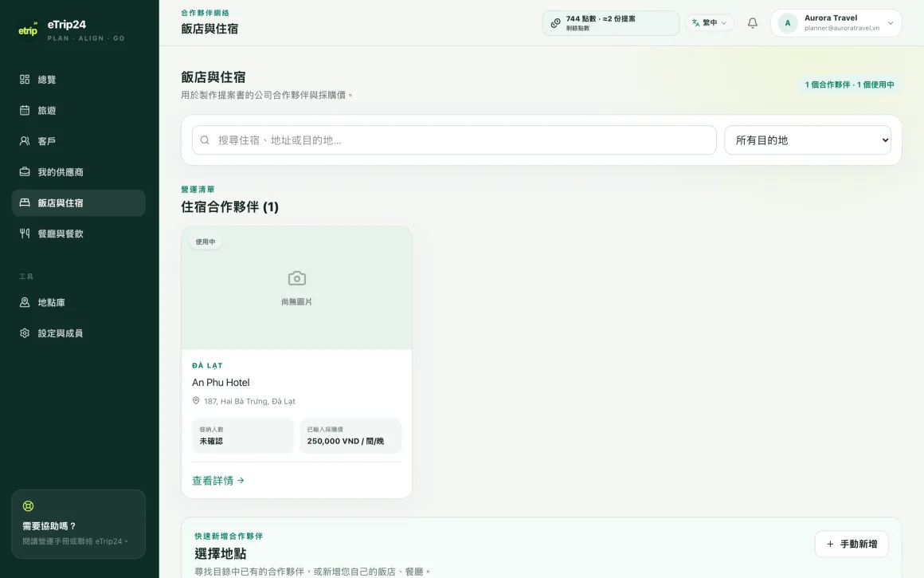Click the 搜尋住宿 search field

[x=454, y=140]
